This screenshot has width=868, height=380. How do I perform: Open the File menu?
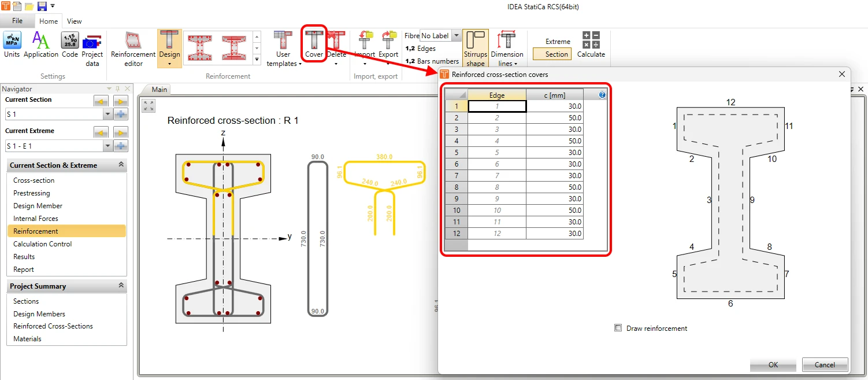pyautogui.click(x=17, y=21)
